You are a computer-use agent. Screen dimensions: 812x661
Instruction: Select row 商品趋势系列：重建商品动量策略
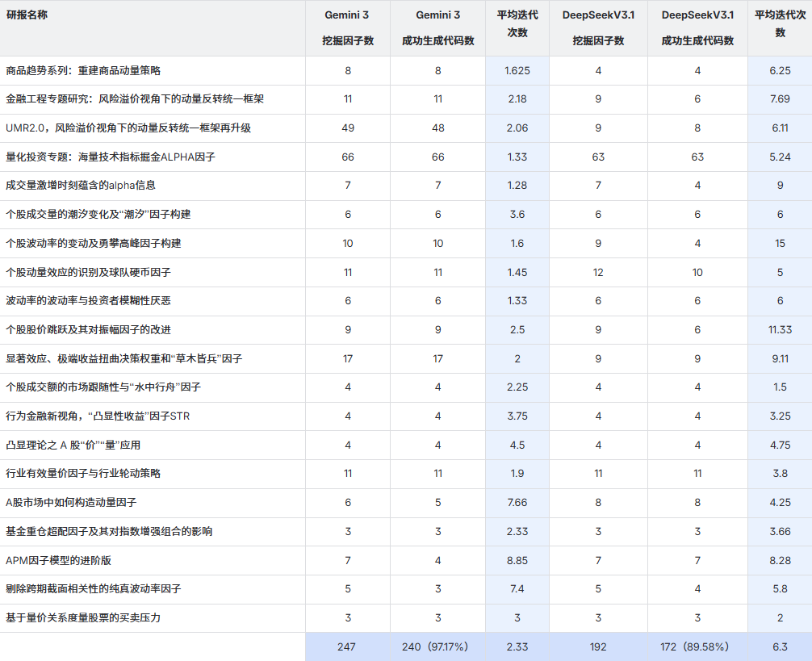tap(406, 70)
